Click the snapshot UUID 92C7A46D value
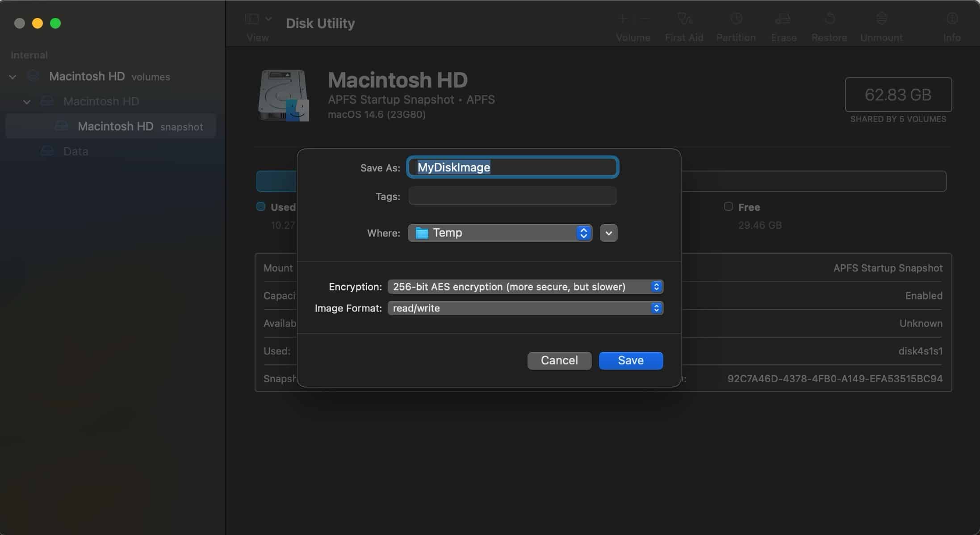Viewport: 980px width, 535px height. click(835, 379)
